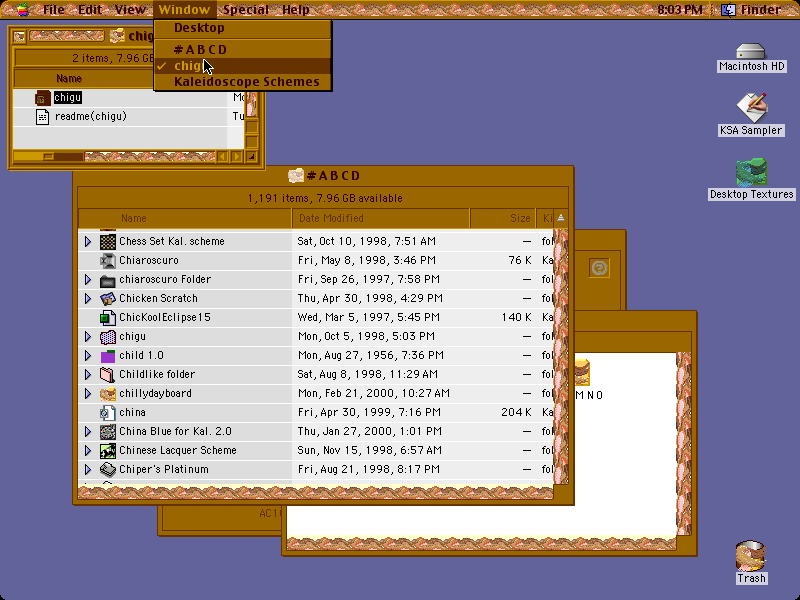
Task: Click the chigu scheme file icon in chigu window
Action: coord(42,97)
